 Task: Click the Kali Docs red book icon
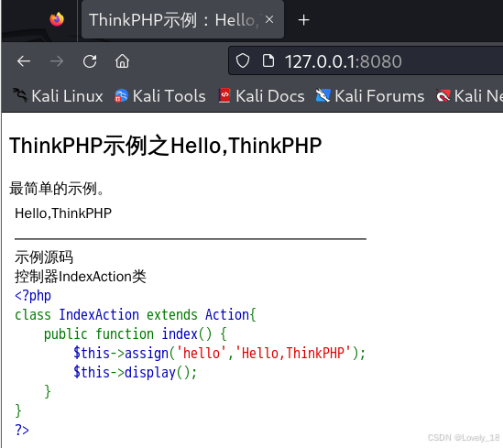[224, 95]
